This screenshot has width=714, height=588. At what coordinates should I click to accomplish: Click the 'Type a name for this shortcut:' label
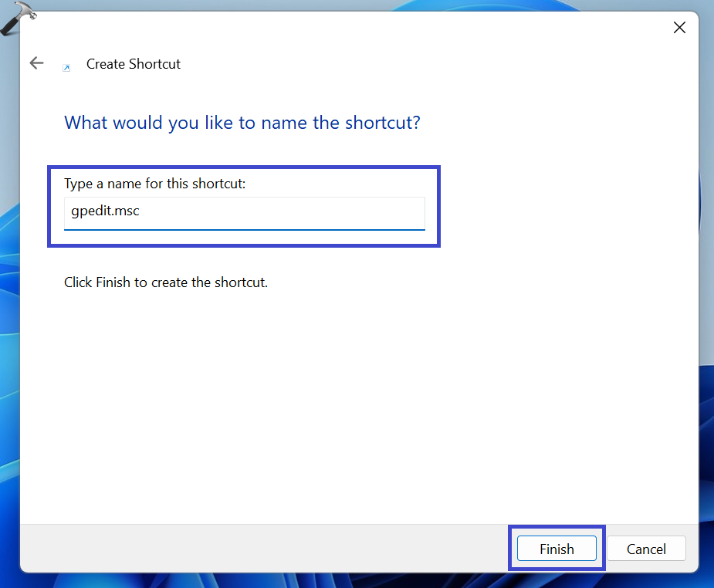pos(155,184)
